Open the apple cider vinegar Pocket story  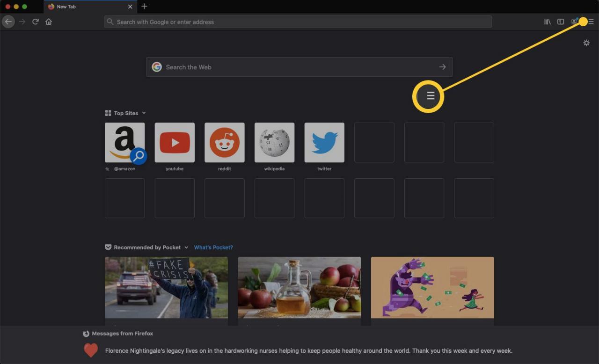pyautogui.click(x=299, y=287)
